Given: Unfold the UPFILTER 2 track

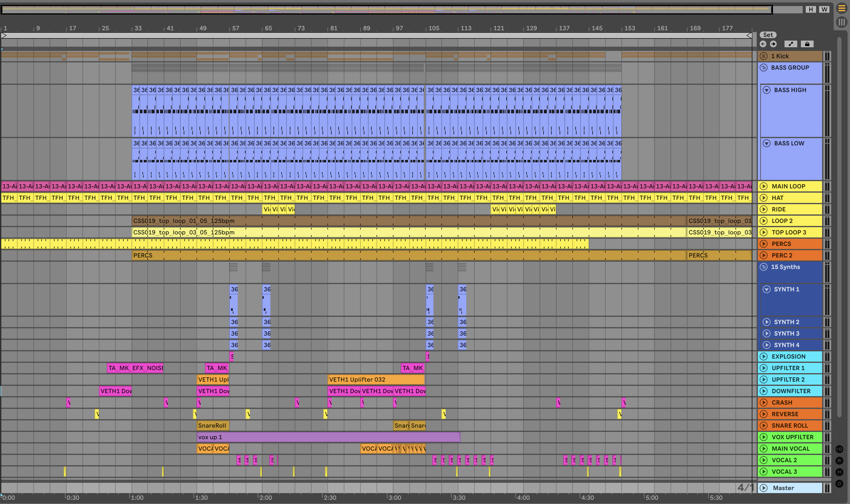Looking at the screenshot, I should point(764,380).
